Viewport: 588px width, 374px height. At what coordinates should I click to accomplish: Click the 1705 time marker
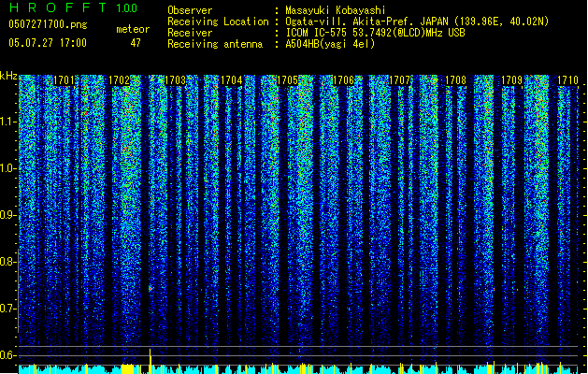pyautogui.click(x=287, y=80)
